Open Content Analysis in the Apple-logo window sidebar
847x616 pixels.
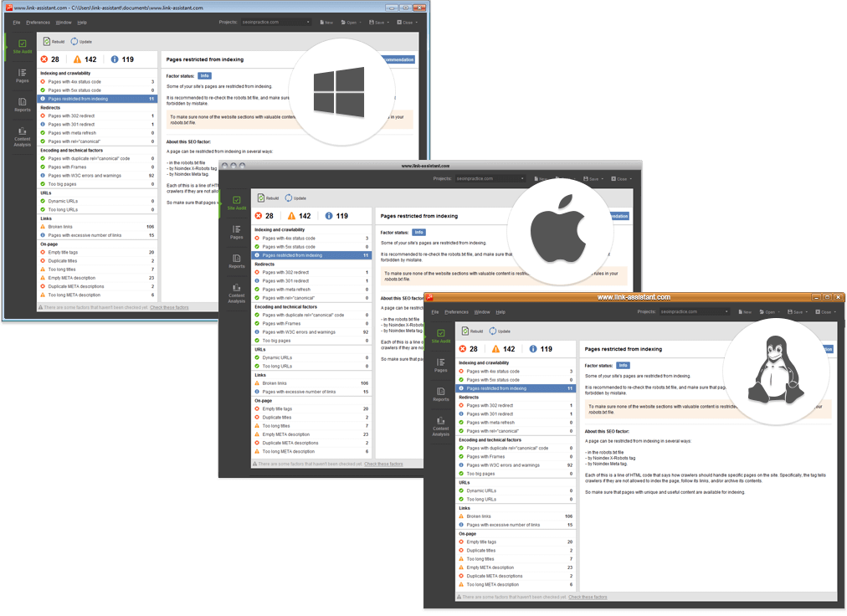click(x=237, y=294)
